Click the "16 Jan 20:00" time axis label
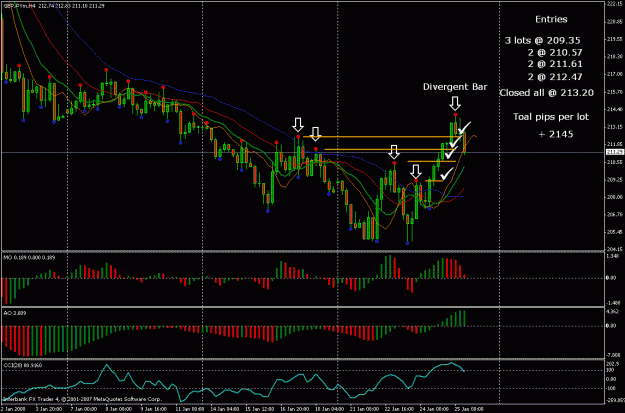 click(295, 409)
